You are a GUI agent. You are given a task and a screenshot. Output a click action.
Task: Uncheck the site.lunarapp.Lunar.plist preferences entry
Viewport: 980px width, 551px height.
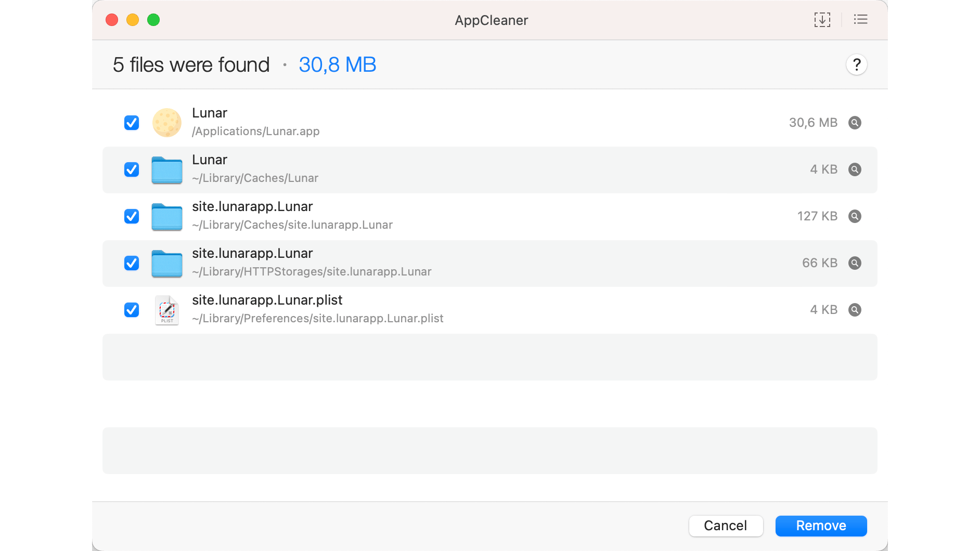click(x=132, y=310)
